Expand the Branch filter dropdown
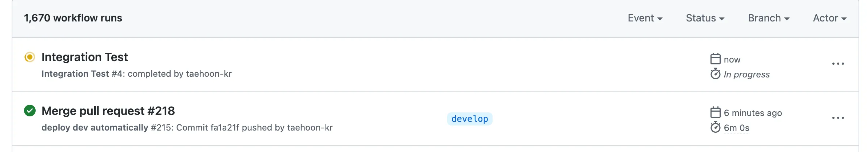Screen dimensions: 868x152 [x=768, y=18]
